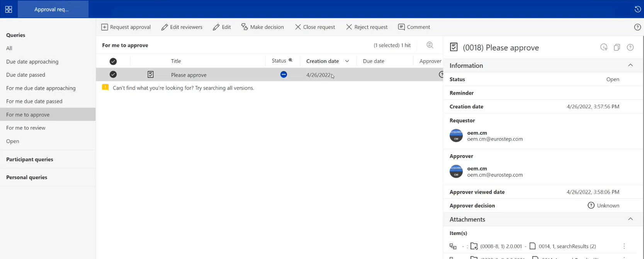Toggle the select-all checkbox in the header
Viewport: 644px width, 259px height.
[113, 61]
